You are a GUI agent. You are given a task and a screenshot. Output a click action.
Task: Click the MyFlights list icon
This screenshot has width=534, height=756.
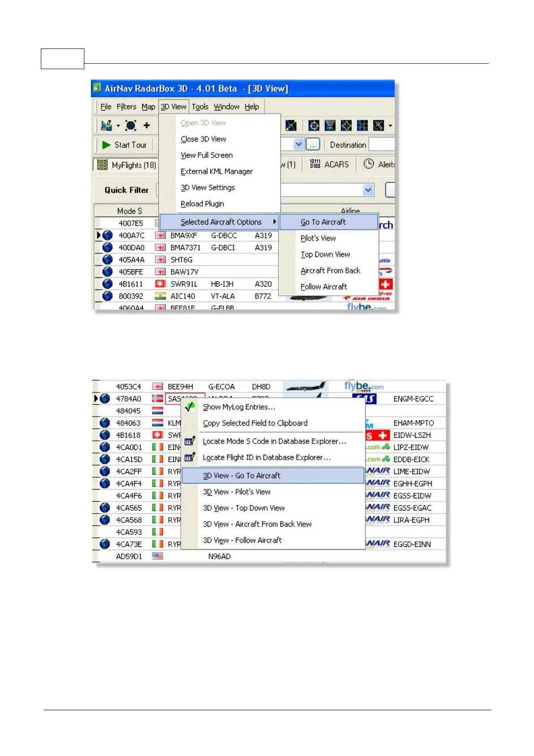pos(102,165)
